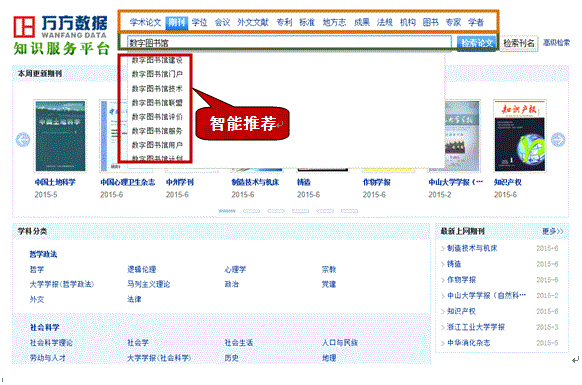
Task: Click 作物学报 title in the carousel
Action: click(x=376, y=182)
